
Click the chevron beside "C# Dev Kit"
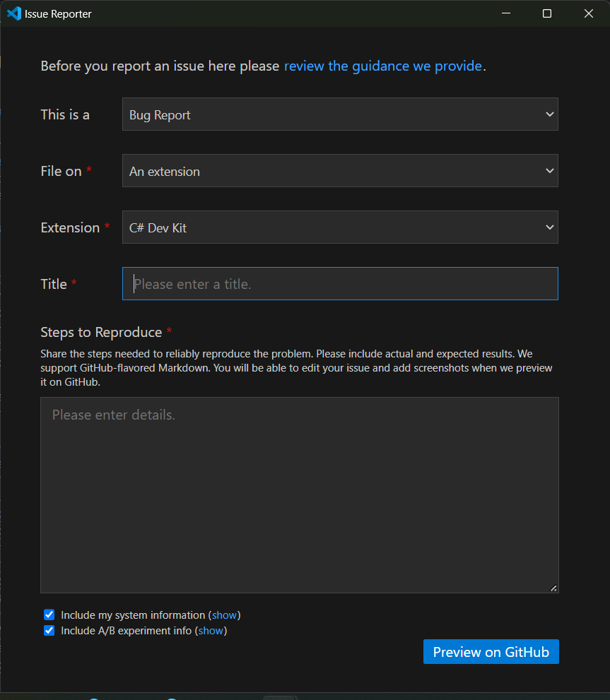pyautogui.click(x=550, y=227)
